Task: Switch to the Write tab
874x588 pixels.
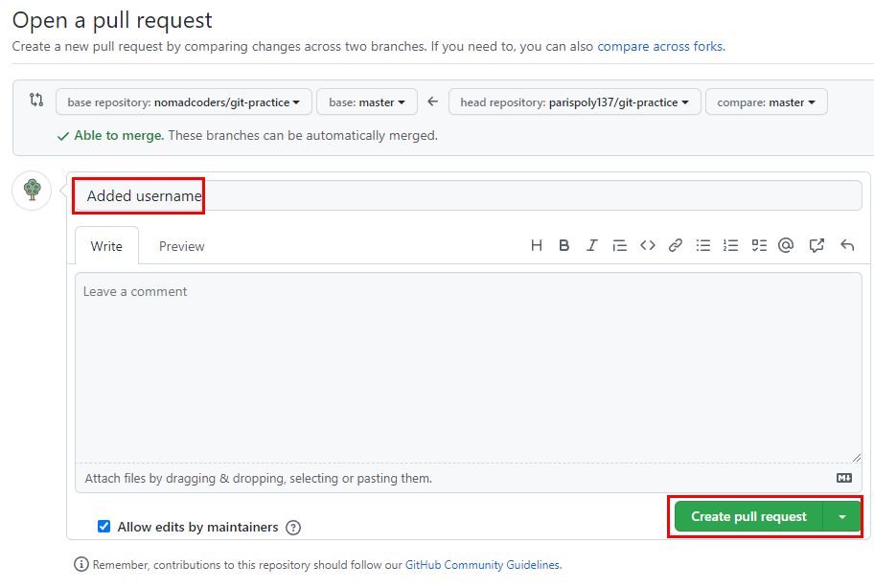Action: pyautogui.click(x=106, y=246)
